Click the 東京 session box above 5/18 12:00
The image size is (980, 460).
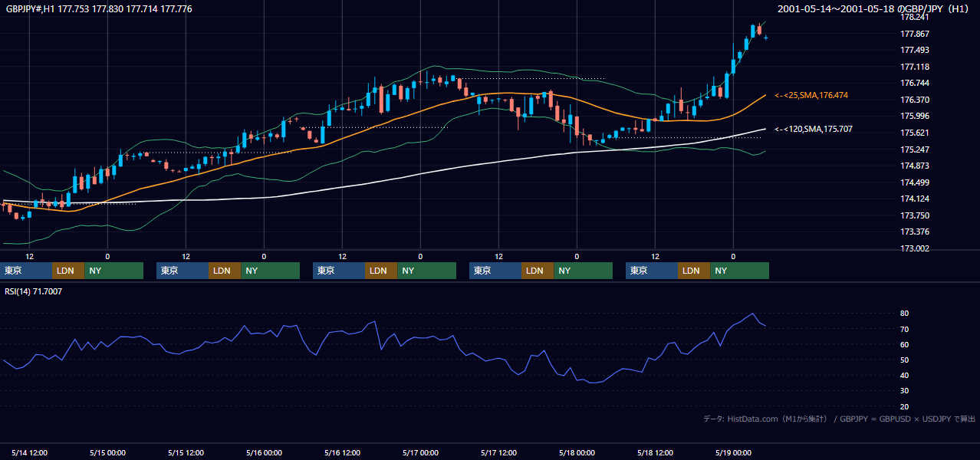point(651,271)
